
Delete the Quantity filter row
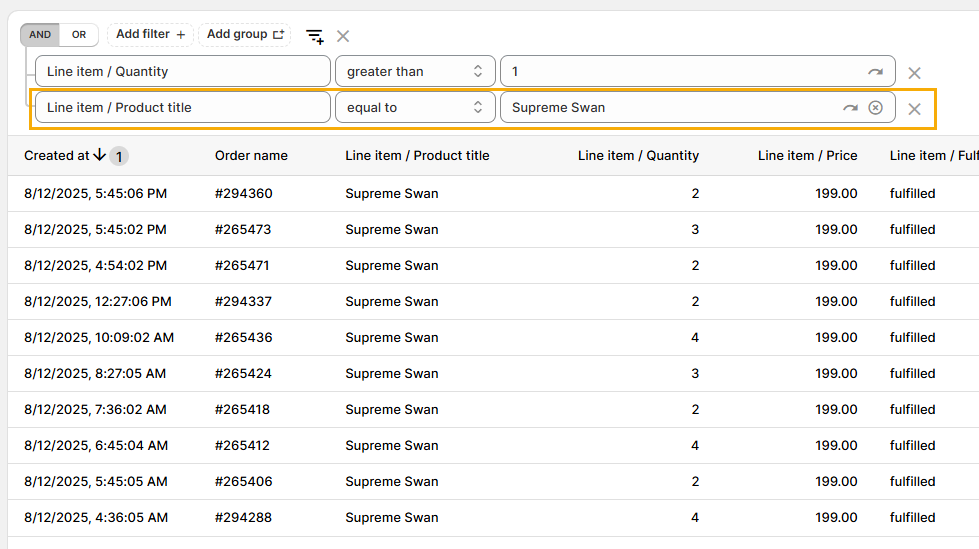click(x=913, y=73)
